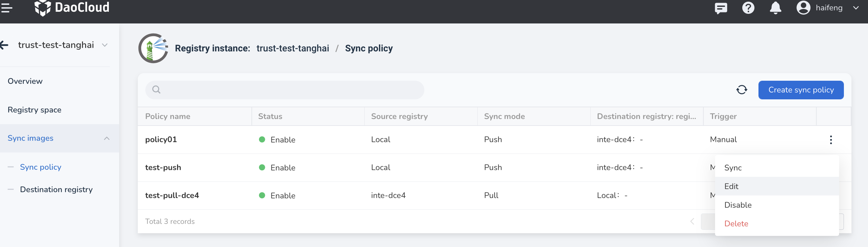This screenshot has height=247, width=868.
Task: Open the trust-test-tanghai instance dropdown
Action: 105,45
